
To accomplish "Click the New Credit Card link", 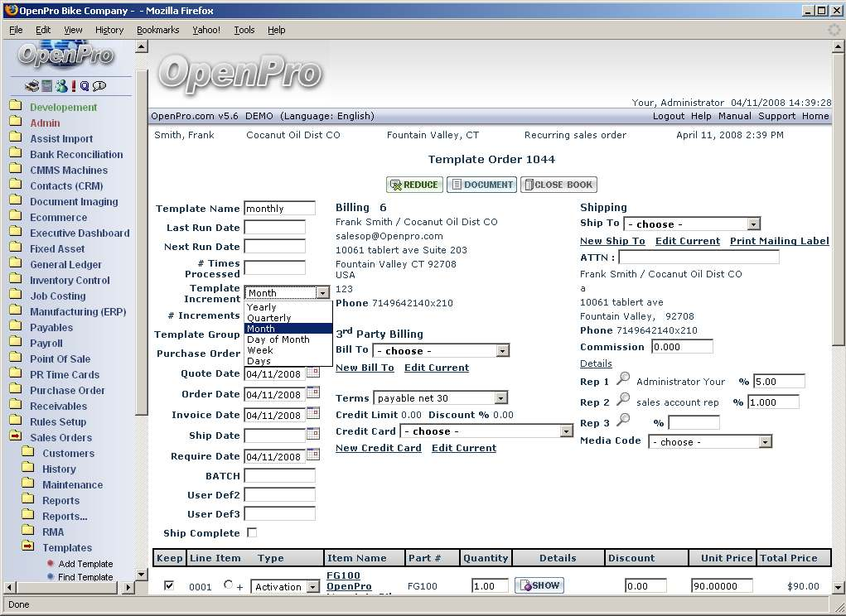I will pyautogui.click(x=378, y=448).
